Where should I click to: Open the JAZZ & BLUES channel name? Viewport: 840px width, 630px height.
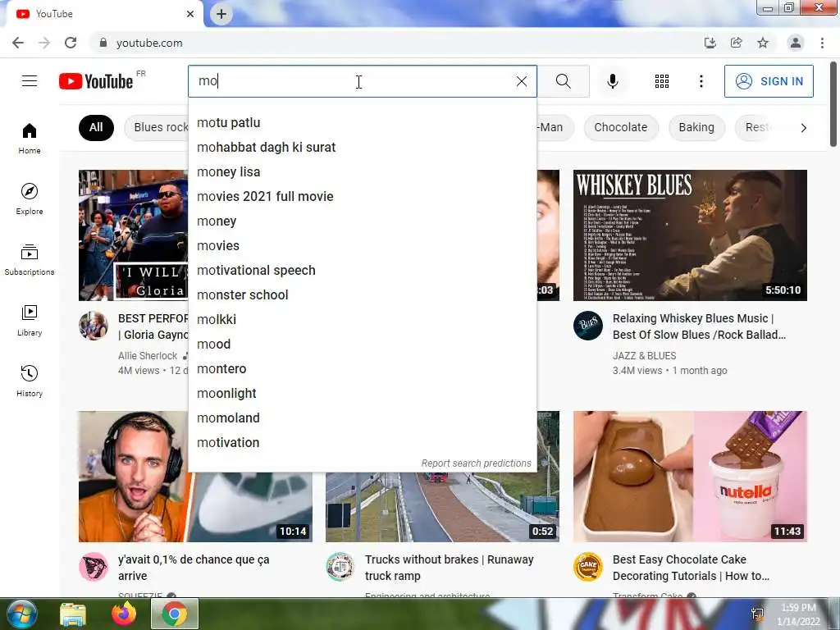click(645, 356)
